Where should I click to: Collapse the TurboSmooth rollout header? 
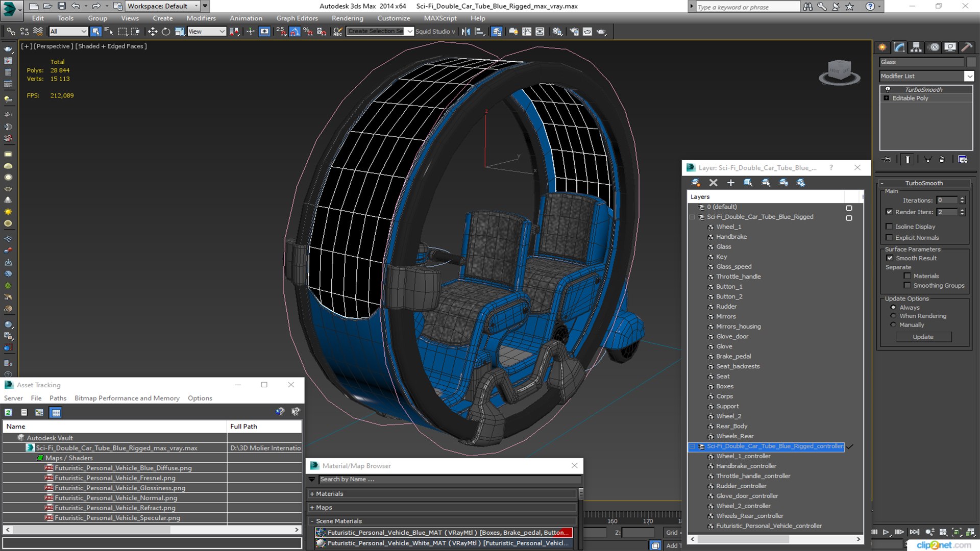[924, 183]
